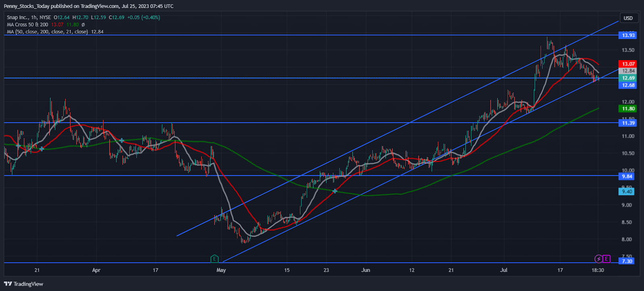Viewport: 644px width, 291px height.
Task: Click the H12.70 high value in the legend
Action: click(x=80, y=17)
